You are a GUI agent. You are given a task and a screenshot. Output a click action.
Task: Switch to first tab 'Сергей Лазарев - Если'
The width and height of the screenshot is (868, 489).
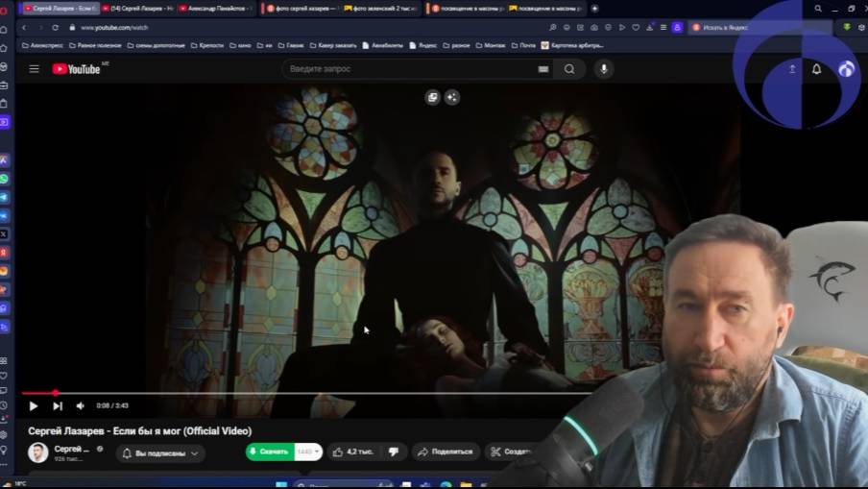click(x=60, y=9)
